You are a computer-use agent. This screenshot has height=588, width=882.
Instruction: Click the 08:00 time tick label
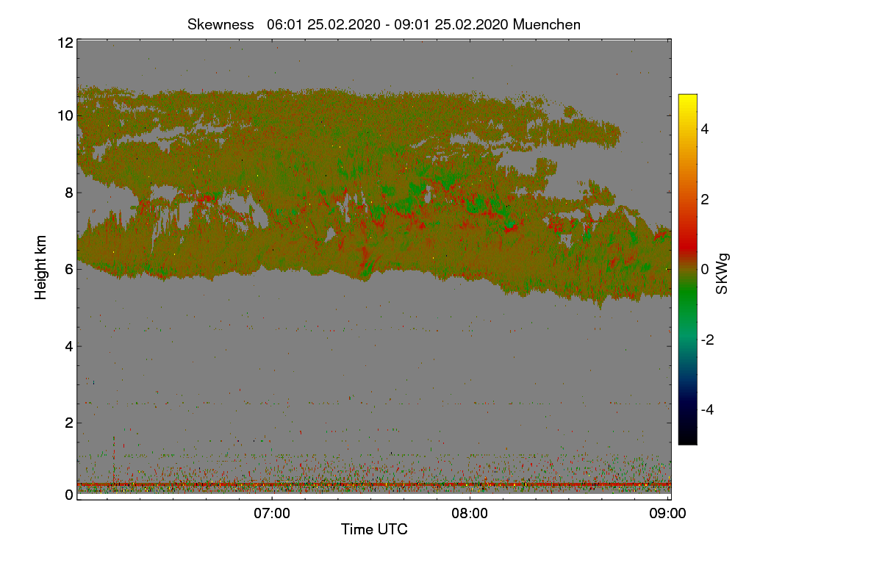(470, 514)
